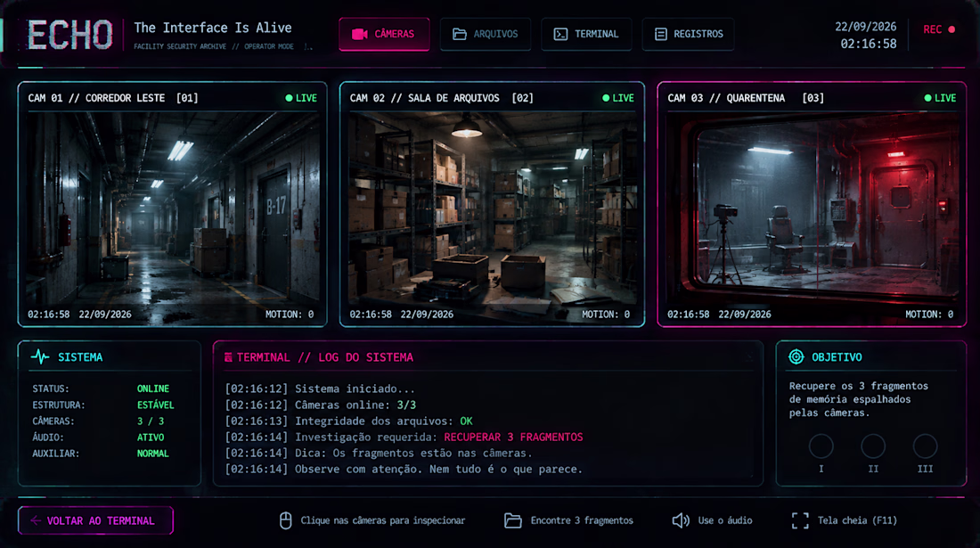Click 'Clique nas câmeras para inspecionar' hint
Screen dimensions: 980x548
click(x=382, y=520)
